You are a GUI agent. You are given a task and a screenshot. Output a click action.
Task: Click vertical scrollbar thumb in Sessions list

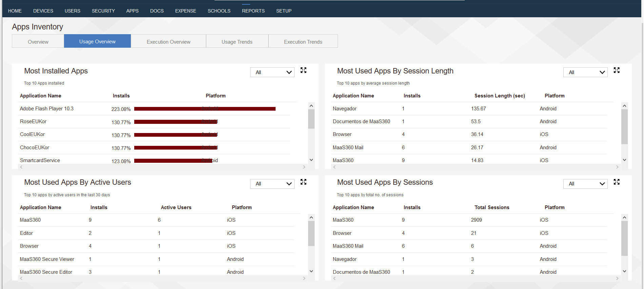[x=624, y=238]
